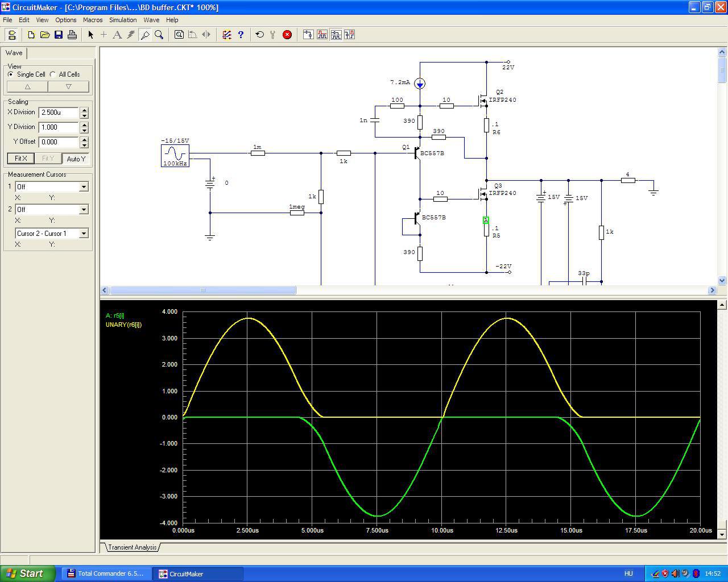Click the volume speaker tray icon
Viewport: 728px width, 582px height.
point(675,573)
